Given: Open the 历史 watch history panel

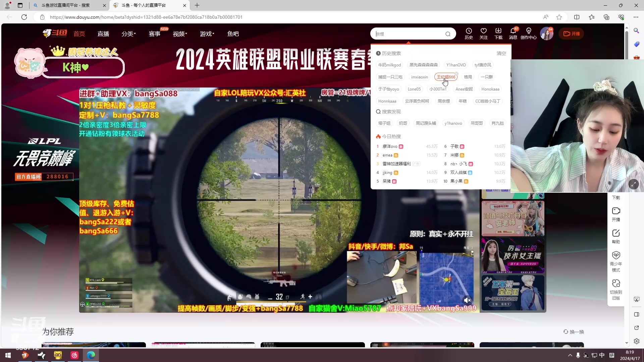Looking at the screenshot, I should [469, 34].
